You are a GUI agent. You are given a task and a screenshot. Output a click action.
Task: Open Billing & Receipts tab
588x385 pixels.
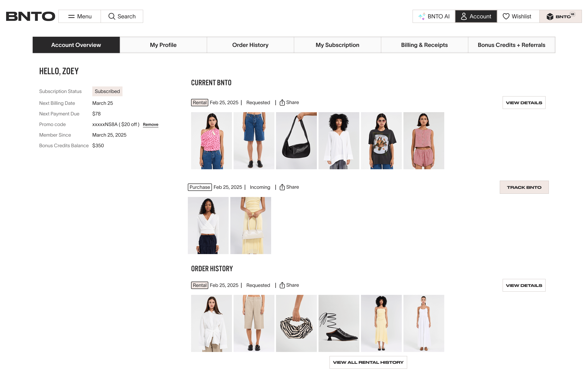pyautogui.click(x=424, y=45)
